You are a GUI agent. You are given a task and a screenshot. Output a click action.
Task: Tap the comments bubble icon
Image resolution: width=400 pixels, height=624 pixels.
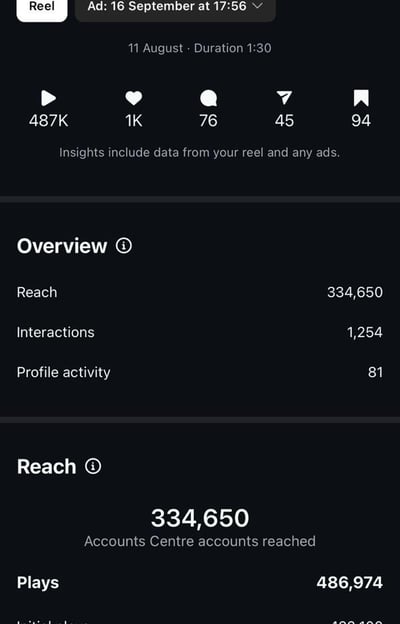[209, 98]
